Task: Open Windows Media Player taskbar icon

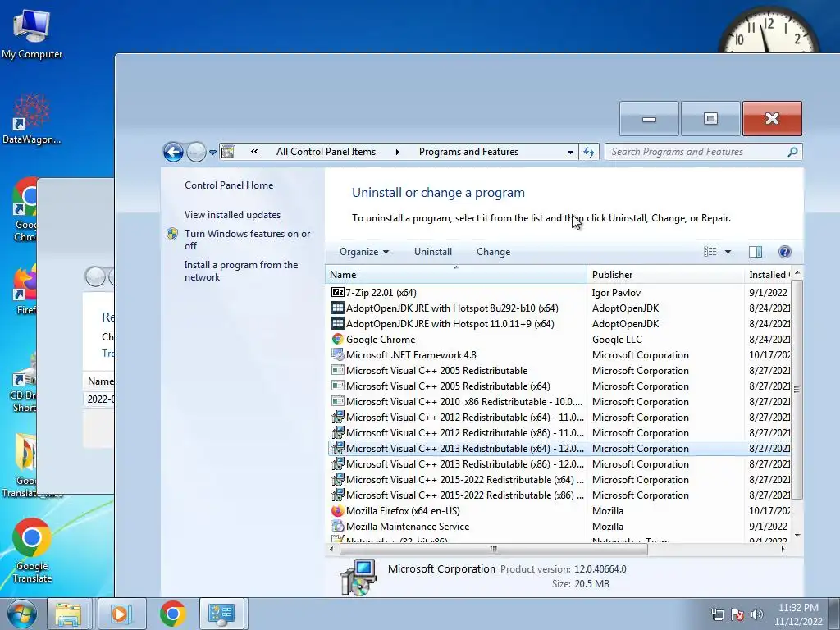Action: 121,614
